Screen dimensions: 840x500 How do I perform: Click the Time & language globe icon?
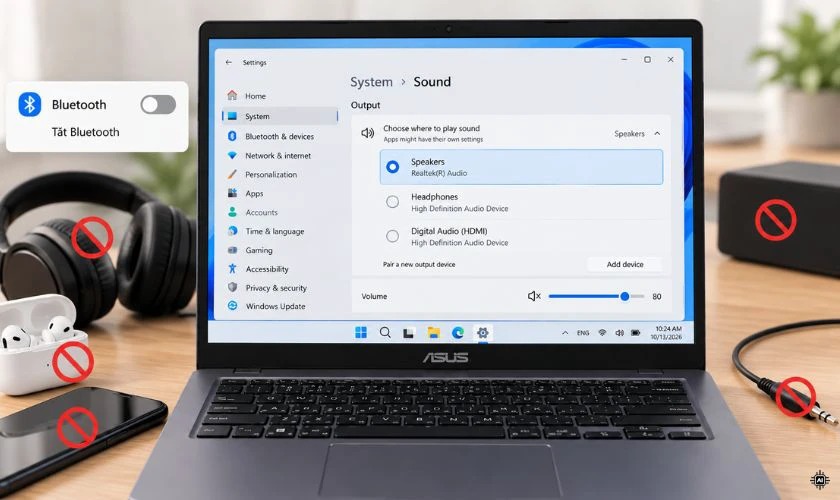(232, 230)
